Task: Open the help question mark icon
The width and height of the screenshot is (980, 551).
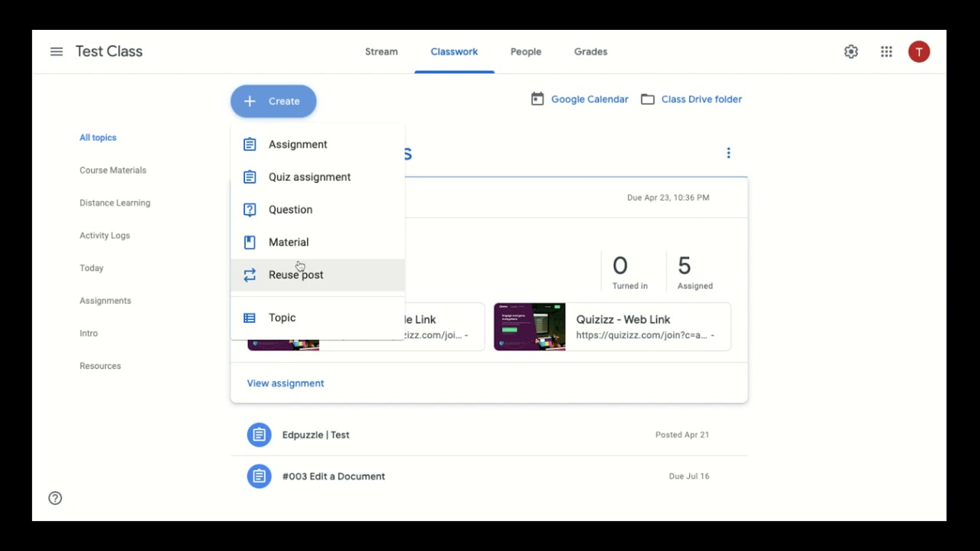Action: pos(55,498)
